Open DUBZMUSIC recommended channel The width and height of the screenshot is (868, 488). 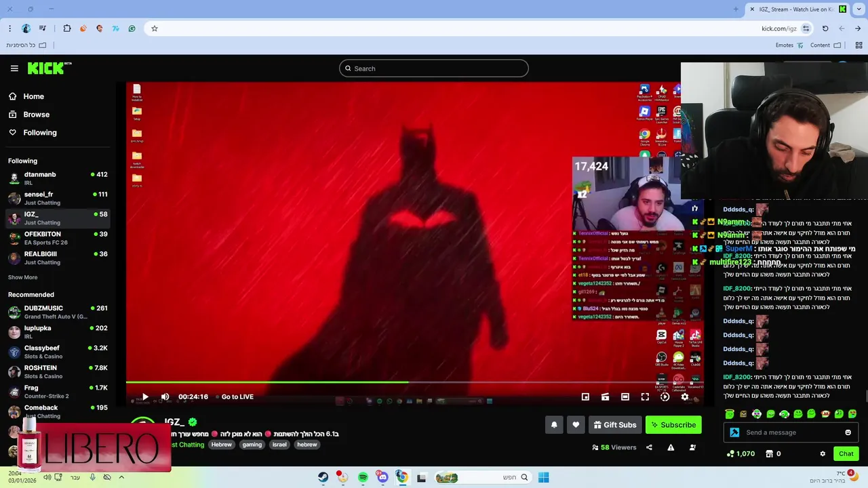click(x=58, y=312)
